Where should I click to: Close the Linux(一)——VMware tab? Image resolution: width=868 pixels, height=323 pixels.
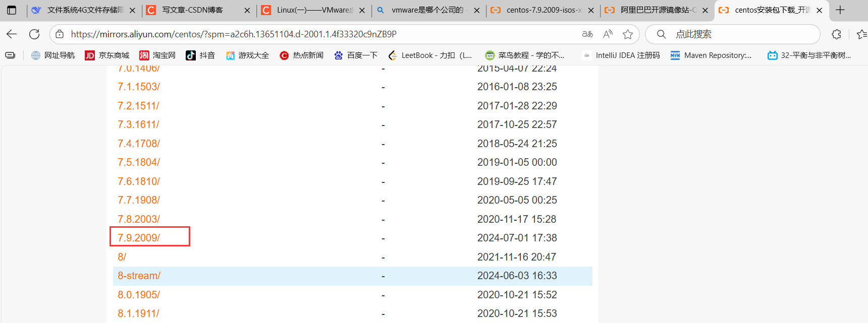362,10
